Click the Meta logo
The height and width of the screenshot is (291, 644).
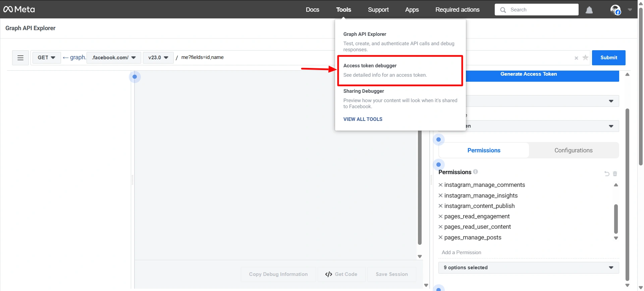pos(19,9)
